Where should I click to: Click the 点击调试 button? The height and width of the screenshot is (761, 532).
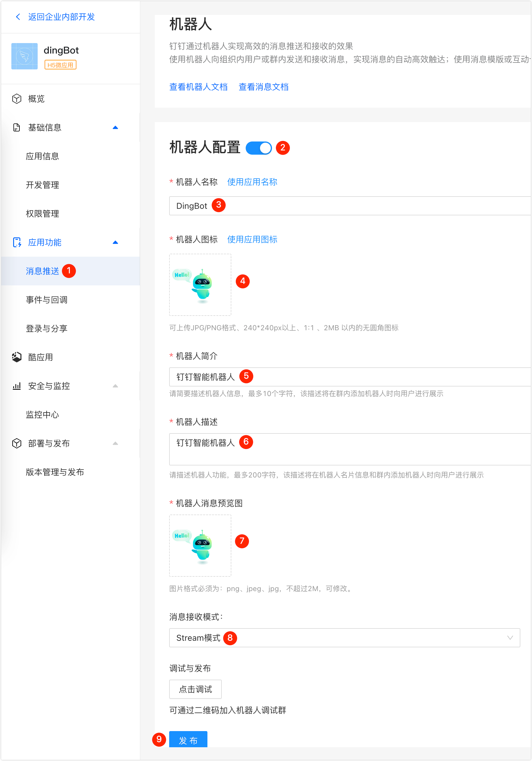pyautogui.click(x=195, y=689)
